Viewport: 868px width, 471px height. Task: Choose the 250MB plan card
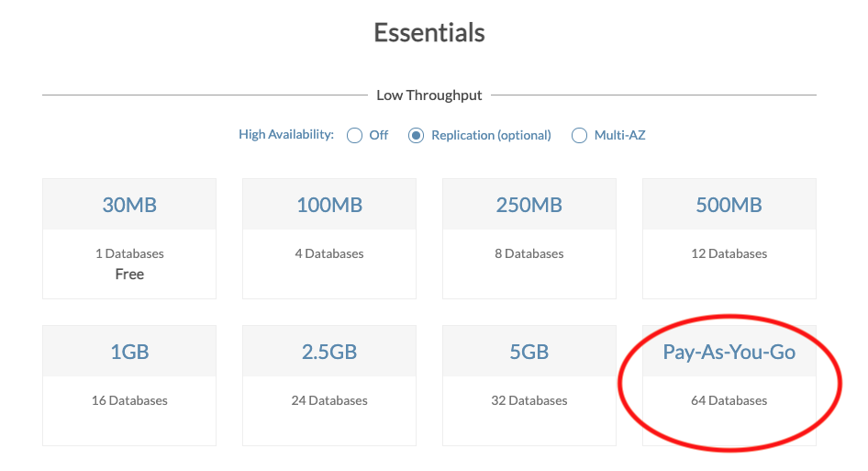coord(529,254)
